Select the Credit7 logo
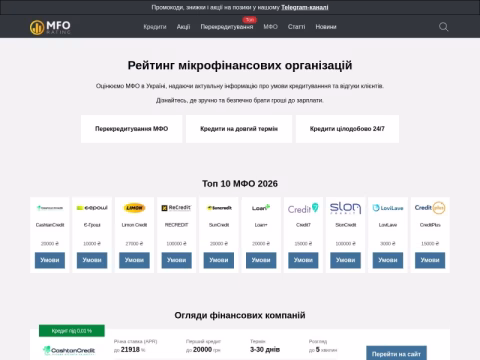Image resolution: width=480 pixels, height=360 pixels. tap(303, 208)
